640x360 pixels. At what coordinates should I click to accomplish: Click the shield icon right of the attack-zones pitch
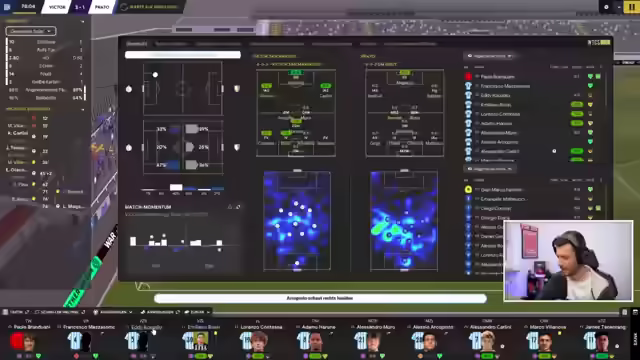coord(237,147)
